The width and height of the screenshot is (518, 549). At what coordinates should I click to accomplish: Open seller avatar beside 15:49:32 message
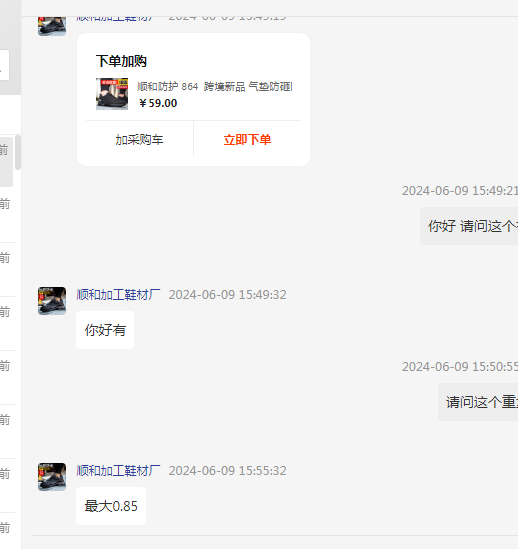tap(52, 301)
